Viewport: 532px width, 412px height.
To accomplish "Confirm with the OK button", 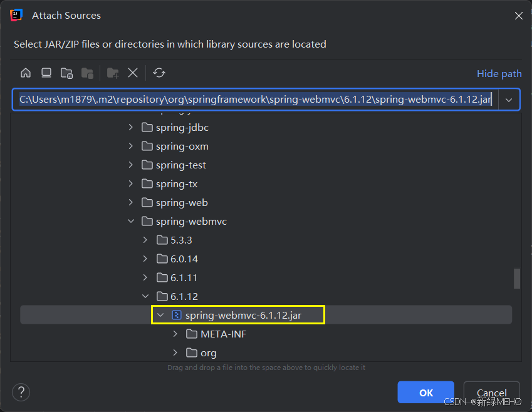I will (426, 393).
